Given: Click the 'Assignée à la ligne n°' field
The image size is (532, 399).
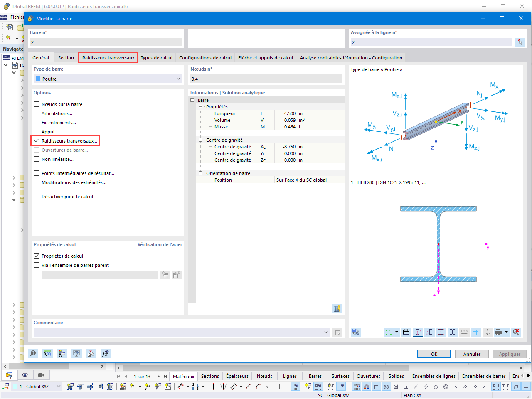Looking at the screenshot, I should pyautogui.click(x=431, y=42).
